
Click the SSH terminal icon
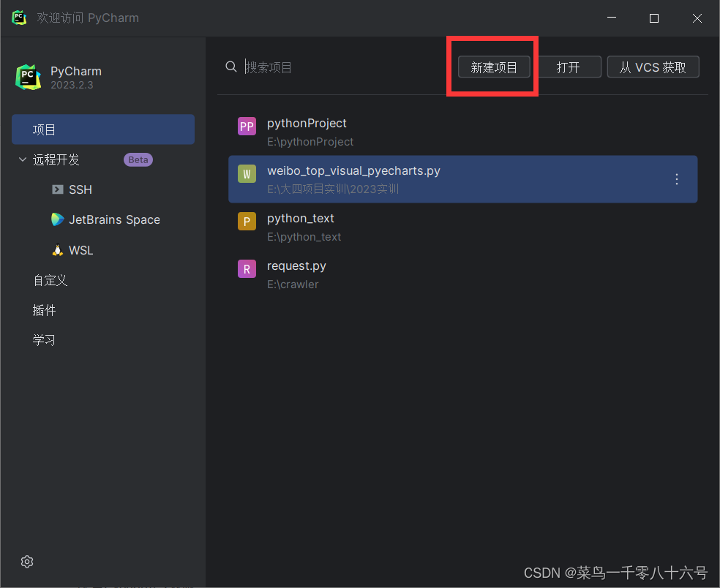[57, 189]
